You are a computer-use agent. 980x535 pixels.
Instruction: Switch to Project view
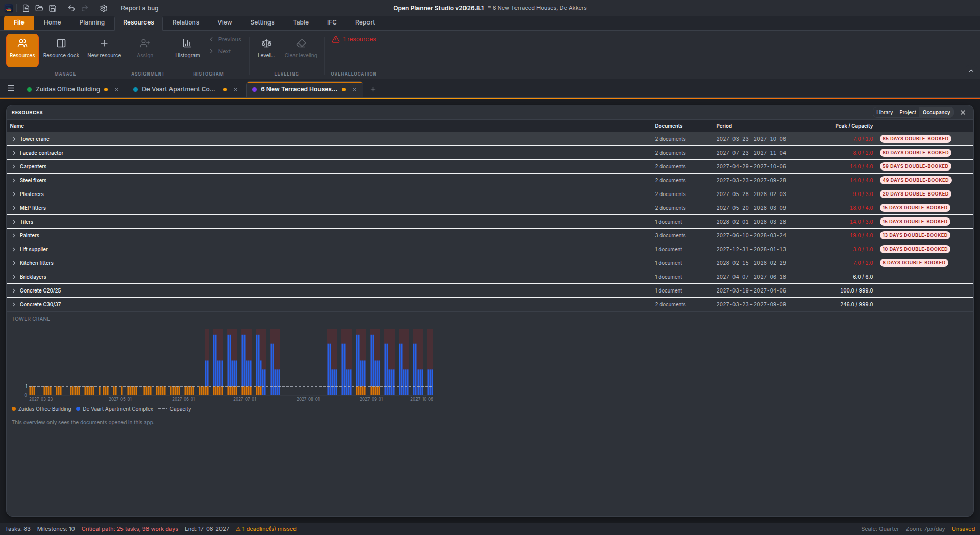[x=908, y=112]
